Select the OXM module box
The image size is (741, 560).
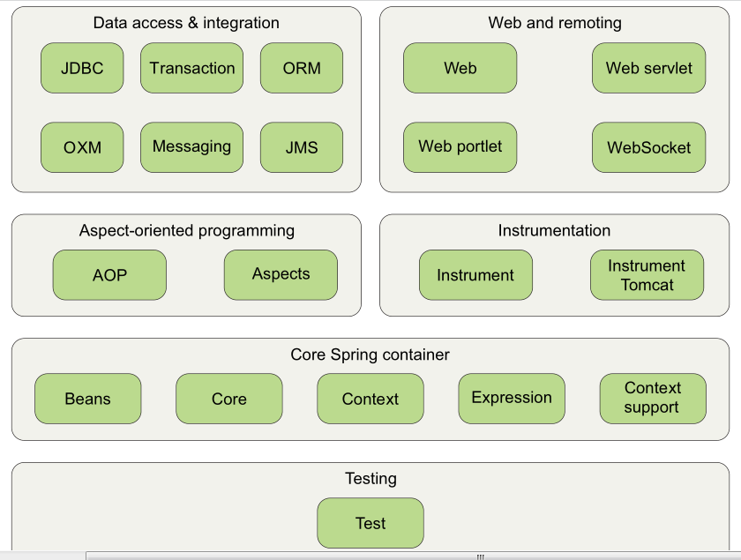[82, 147]
